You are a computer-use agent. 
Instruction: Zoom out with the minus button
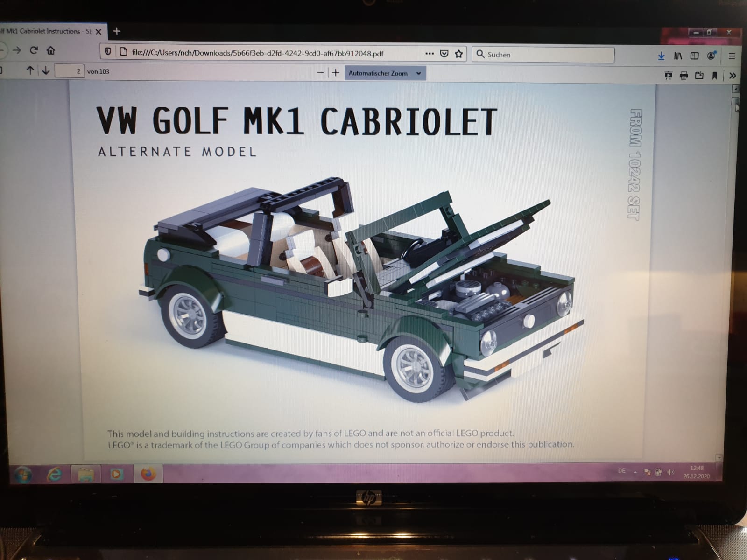click(x=320, y=72)
